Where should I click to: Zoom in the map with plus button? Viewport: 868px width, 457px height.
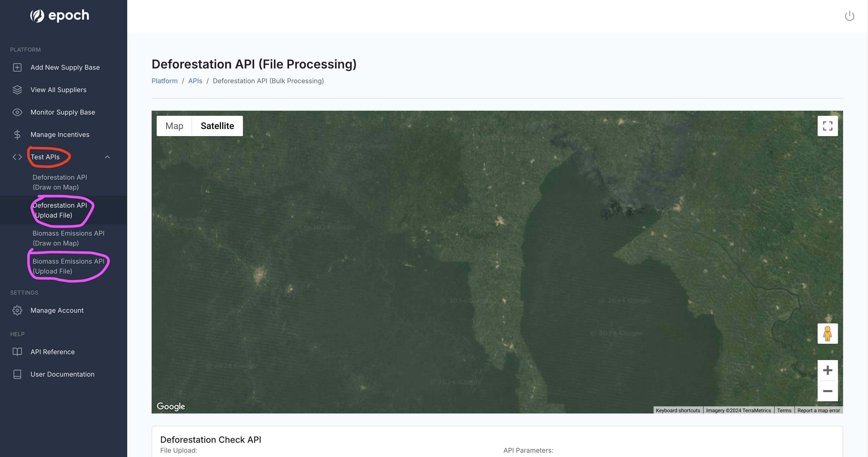click(x=827, y=370)
